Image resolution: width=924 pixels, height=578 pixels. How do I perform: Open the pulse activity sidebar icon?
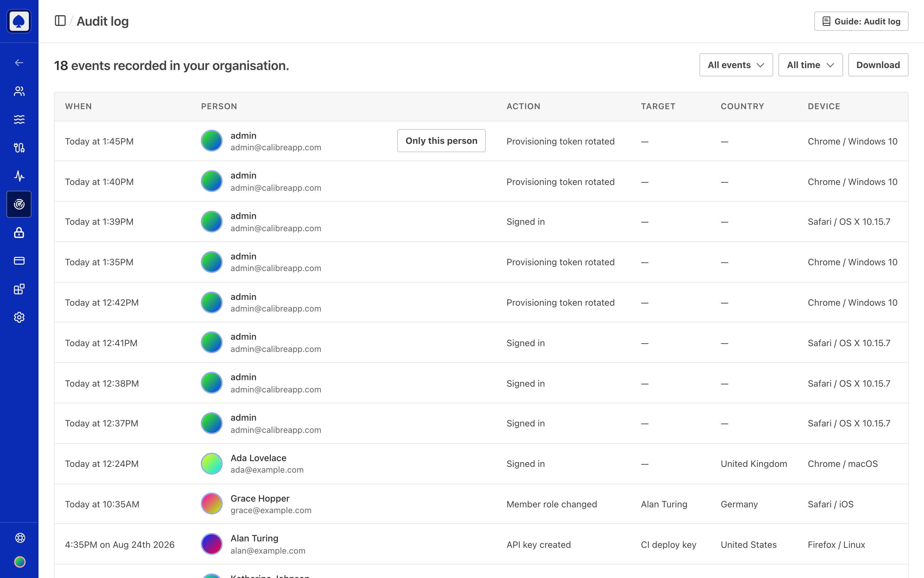19,176
